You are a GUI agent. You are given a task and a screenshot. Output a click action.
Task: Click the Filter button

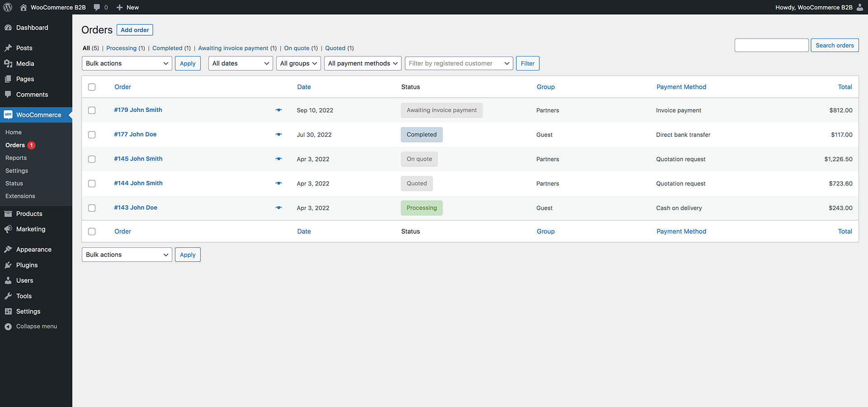(528, 63)
